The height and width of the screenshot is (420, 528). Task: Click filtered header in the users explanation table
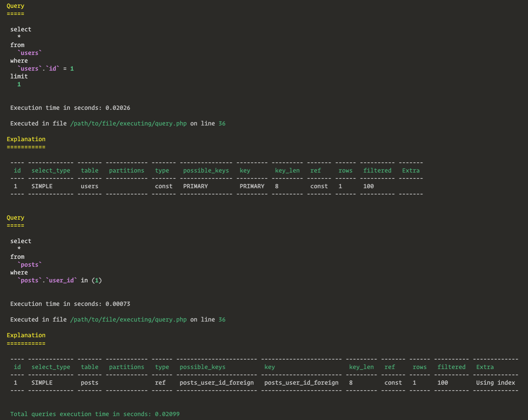tap(377, 171)
